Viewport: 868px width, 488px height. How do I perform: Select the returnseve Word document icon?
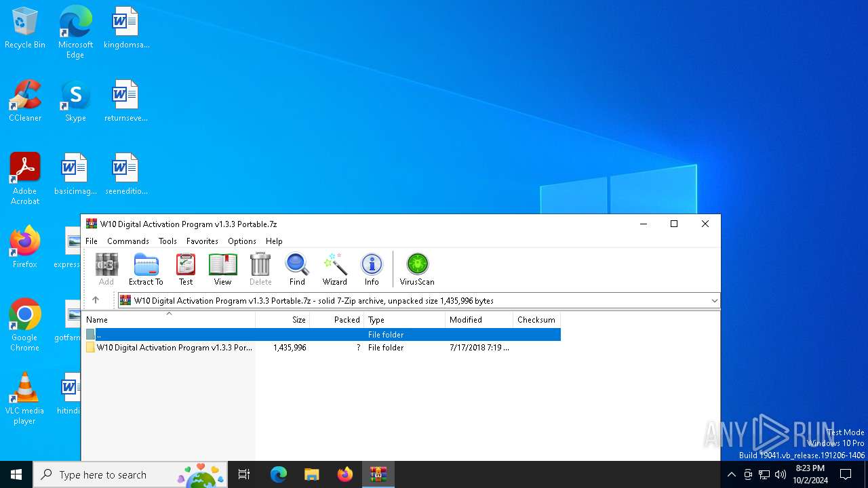tap(125, 102)
